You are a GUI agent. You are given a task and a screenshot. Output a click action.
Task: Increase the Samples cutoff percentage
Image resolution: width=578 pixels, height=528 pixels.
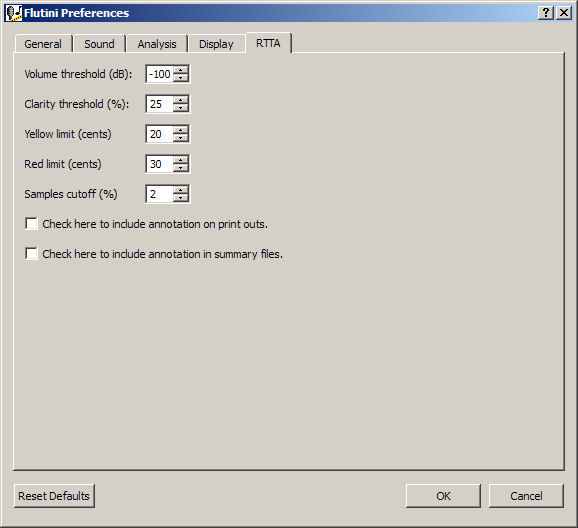tap(181, 190)
